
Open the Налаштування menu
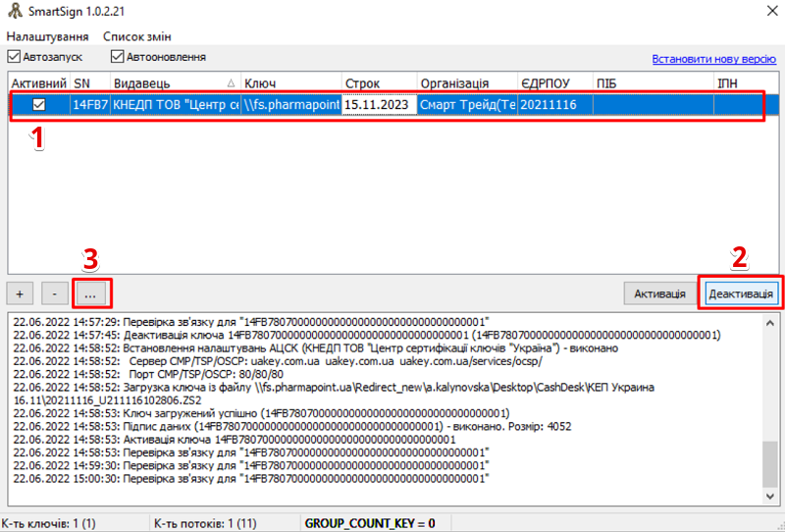coord(40,36)
